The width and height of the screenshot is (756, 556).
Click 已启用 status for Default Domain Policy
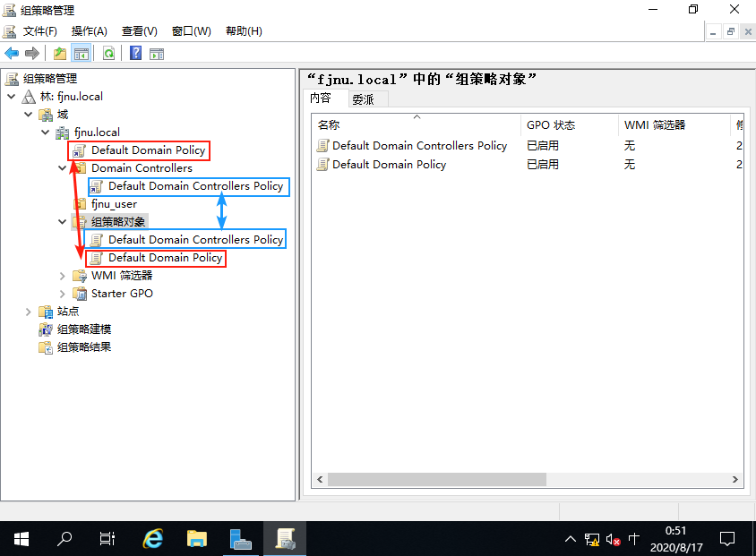point(543,165)
